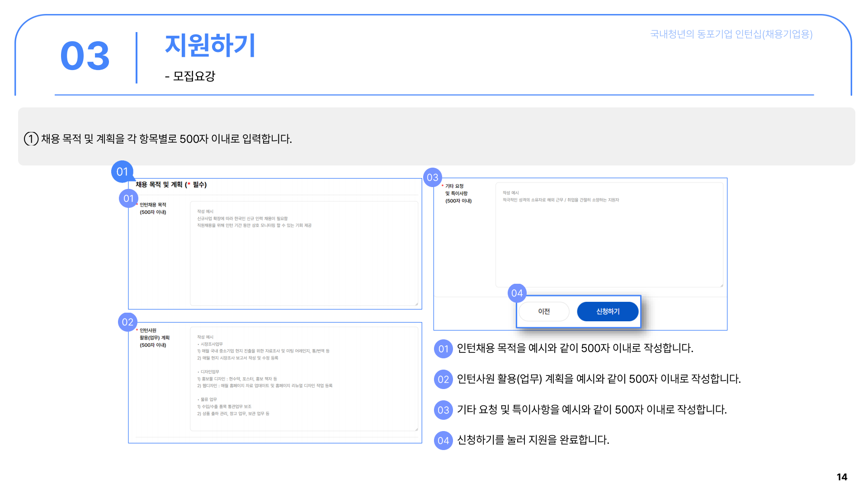Click the blue 신청하기 submit button
This screenshot has height=488, width=868.
tap(608, 311)
